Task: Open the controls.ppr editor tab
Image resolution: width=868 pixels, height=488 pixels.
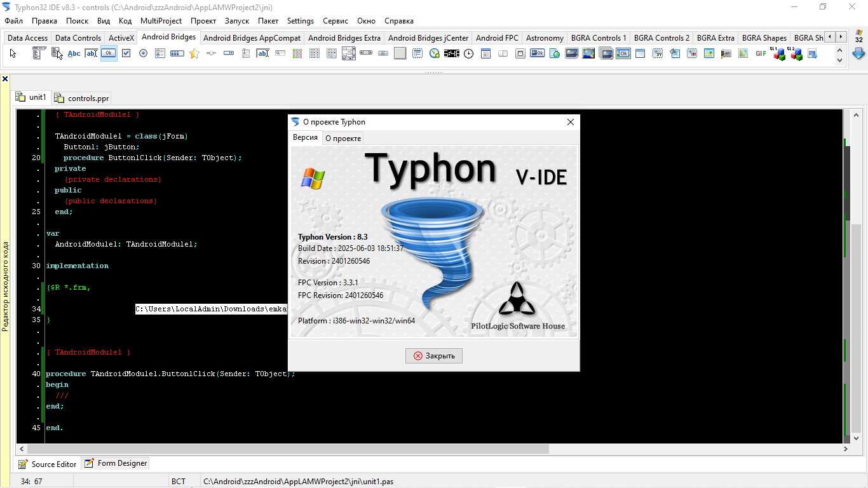Action: (82, 98)
